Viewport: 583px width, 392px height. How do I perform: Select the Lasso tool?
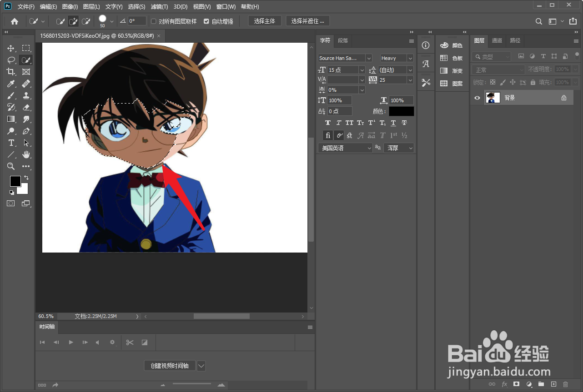click(11, 60)
